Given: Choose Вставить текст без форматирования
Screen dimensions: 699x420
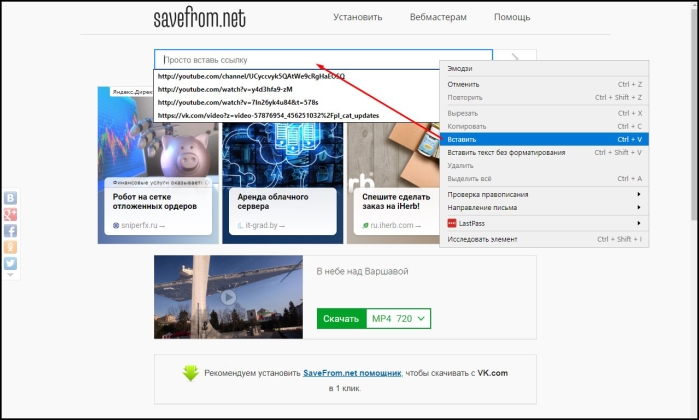Looking at the screenshot, I should click(x=544, y=152).
